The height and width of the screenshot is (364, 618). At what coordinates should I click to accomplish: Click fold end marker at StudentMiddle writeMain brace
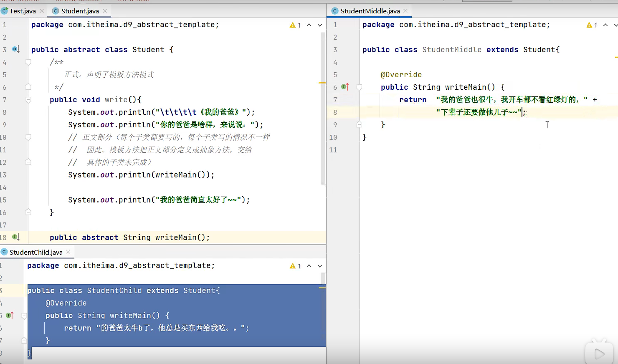click(359, 124)
